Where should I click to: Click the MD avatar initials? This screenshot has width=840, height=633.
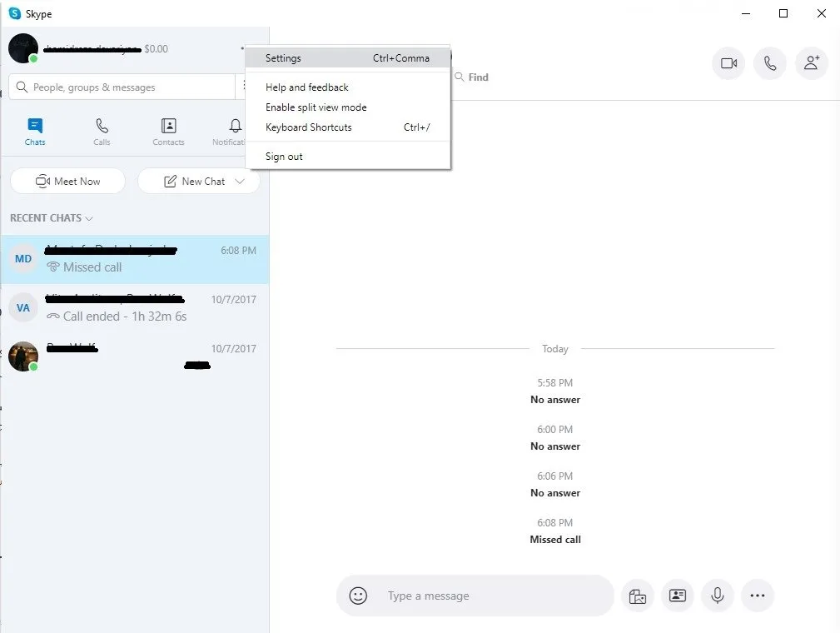(23, 259)
